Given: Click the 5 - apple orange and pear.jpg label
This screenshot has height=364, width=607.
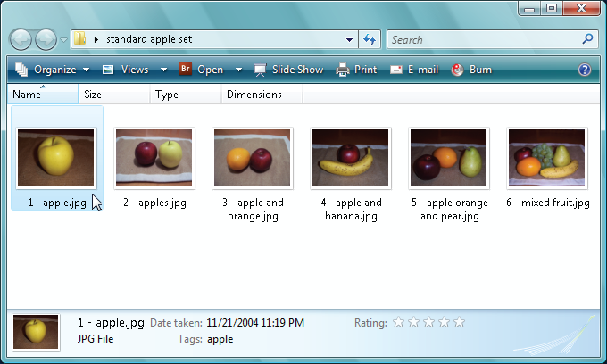Looking at the screenshot, I should (x=449, y=210).
